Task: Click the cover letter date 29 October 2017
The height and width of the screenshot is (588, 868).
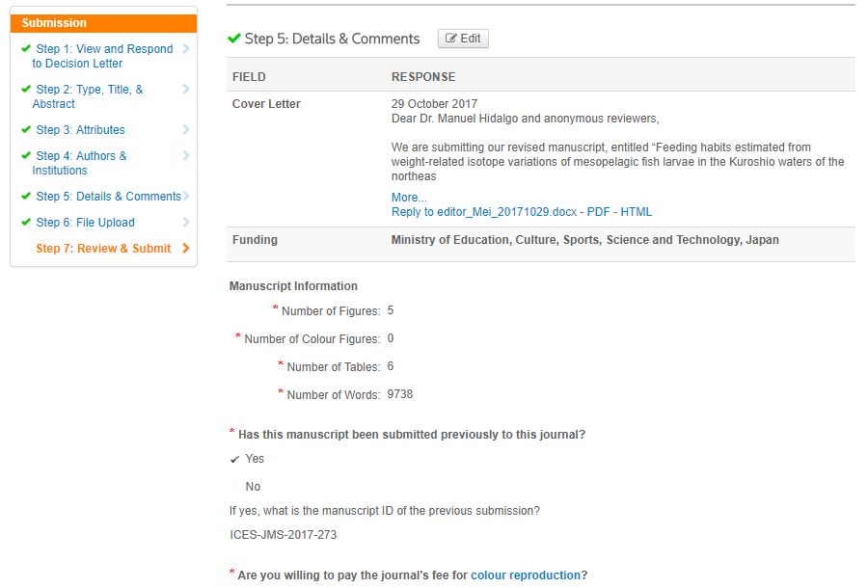Action: click(435, 104)
